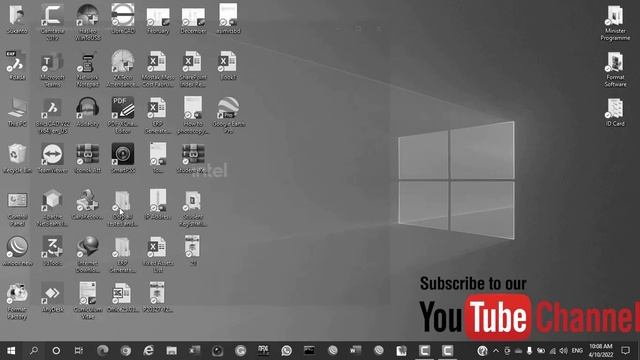Click the taskbar Search magnifier
Viewport: 640px width, 360px height.
click(34, 351)
